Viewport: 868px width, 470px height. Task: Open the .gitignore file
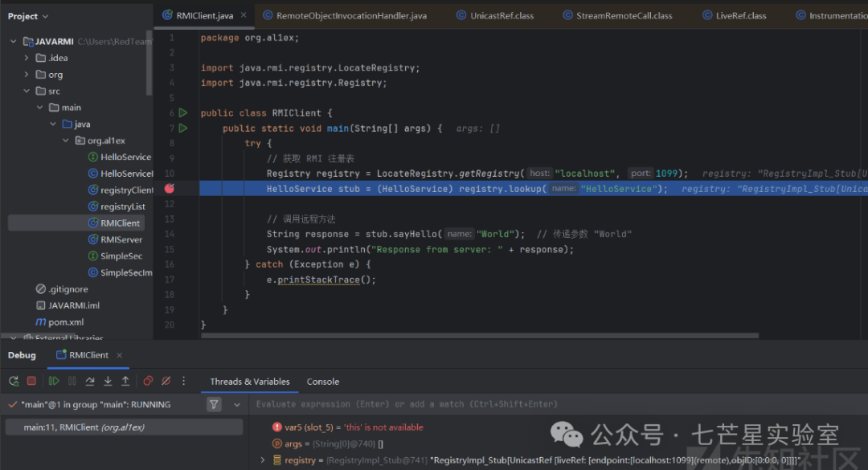(x=61, y=289)
